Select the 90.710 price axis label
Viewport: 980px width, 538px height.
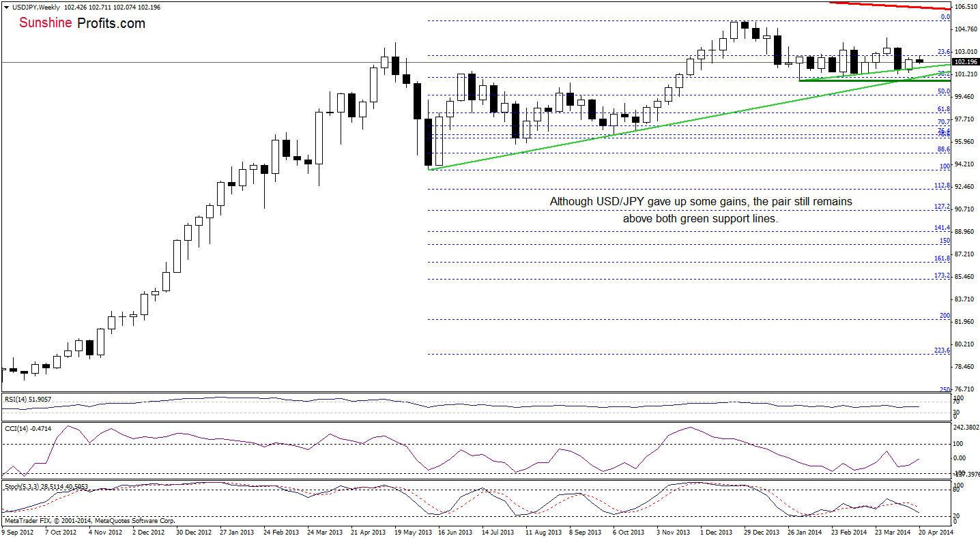[966, 209]
